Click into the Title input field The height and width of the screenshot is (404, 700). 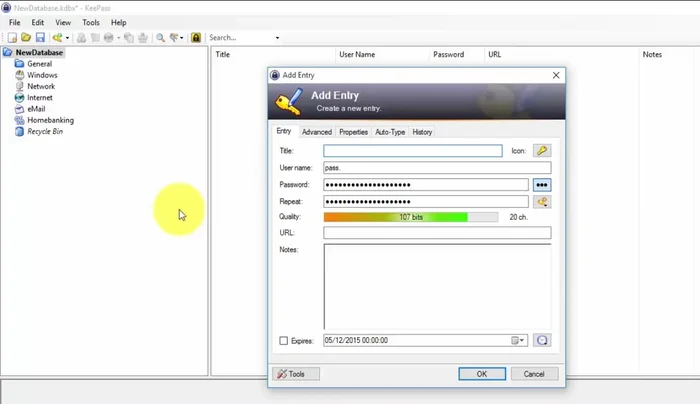click(412, 151)
